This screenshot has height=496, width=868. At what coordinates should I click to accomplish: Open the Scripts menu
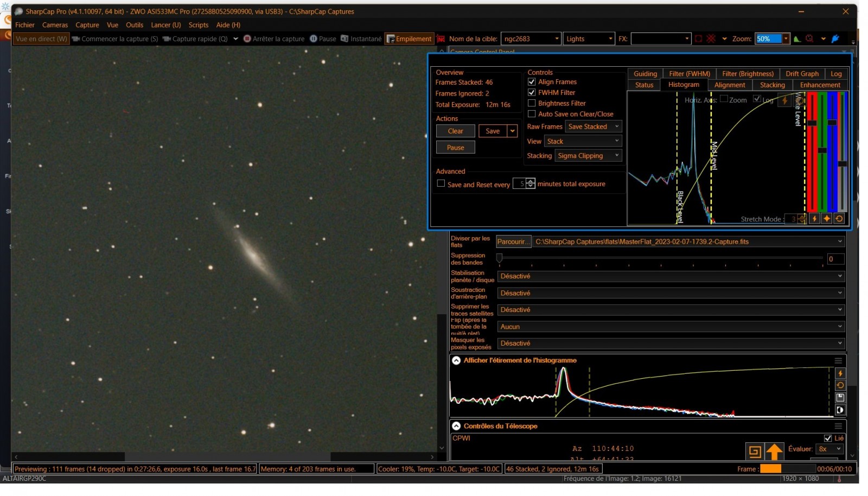click(199, 25)
